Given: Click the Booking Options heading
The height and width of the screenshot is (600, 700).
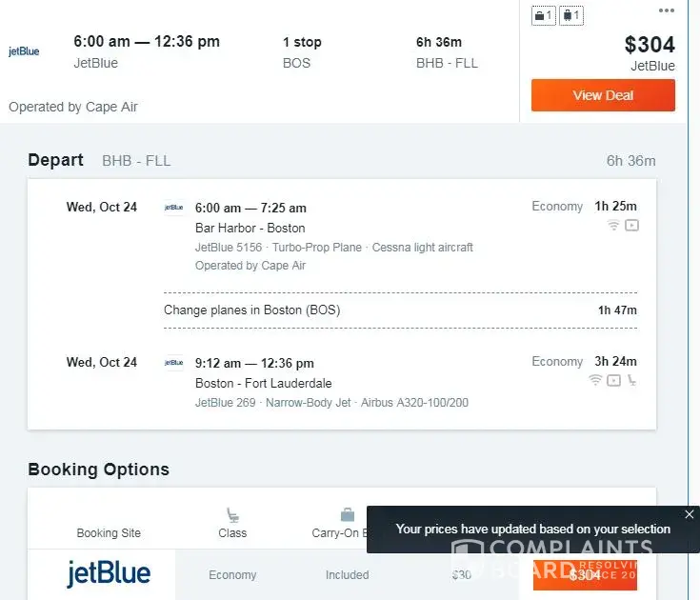Looking at the screenshot, I should pyautogui.click(x=99, y=470).
